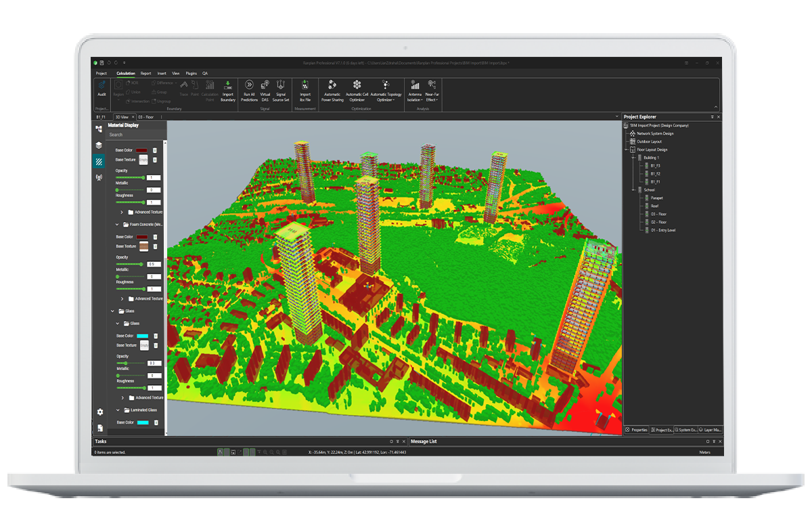
Task: Switch to the Report ribbon tab
Action: pyautogui.click(x=146, y=73)
